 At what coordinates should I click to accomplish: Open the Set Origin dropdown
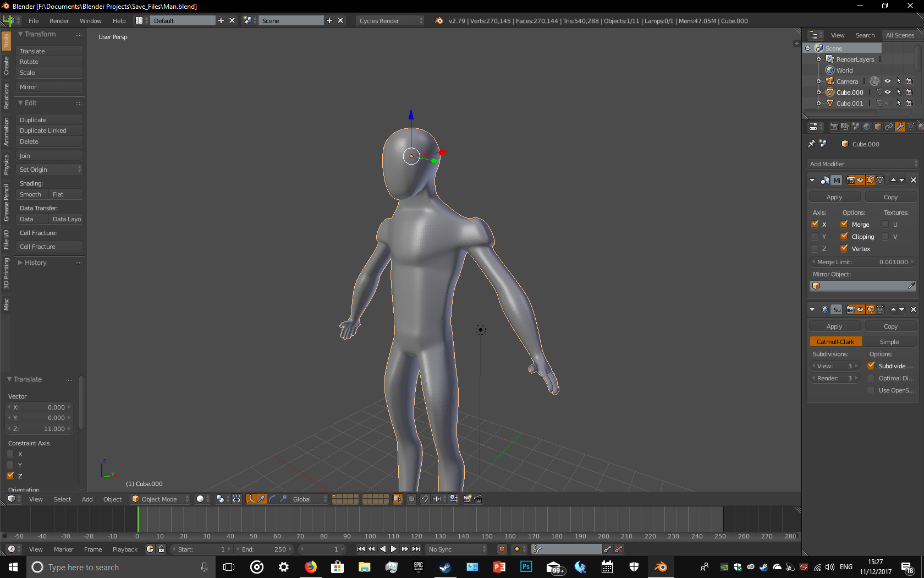[50, 170]
